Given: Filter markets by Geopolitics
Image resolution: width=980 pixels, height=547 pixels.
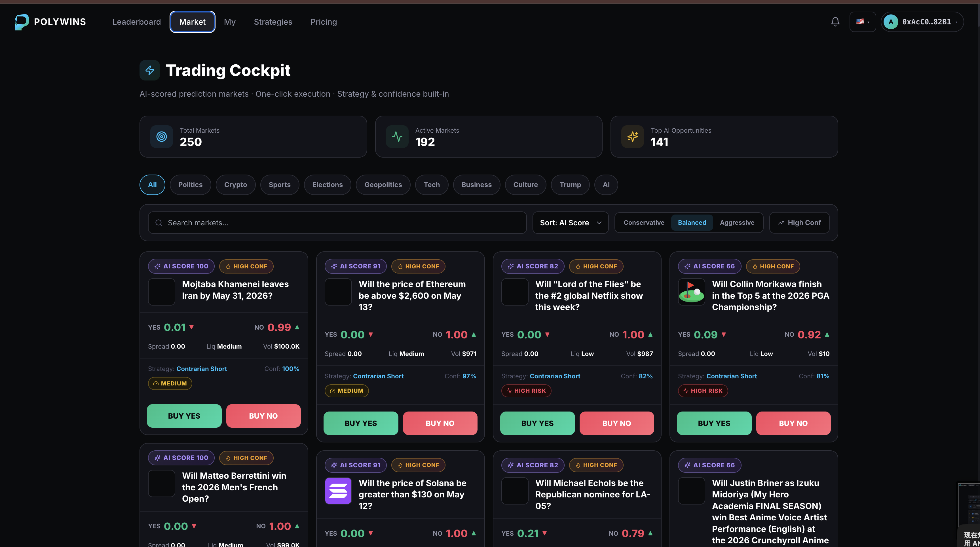Looking at the screenshot, I should 383,185.
